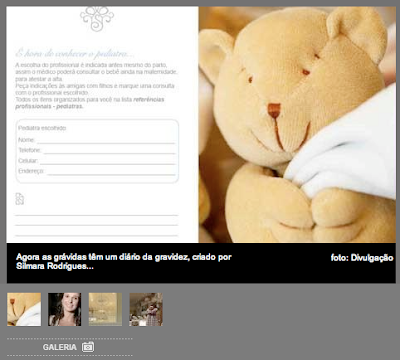The image size is (400, 360).
Task: Click the small notes icon above blank lines
Action: pyautogui.click(x=20, y=199)
